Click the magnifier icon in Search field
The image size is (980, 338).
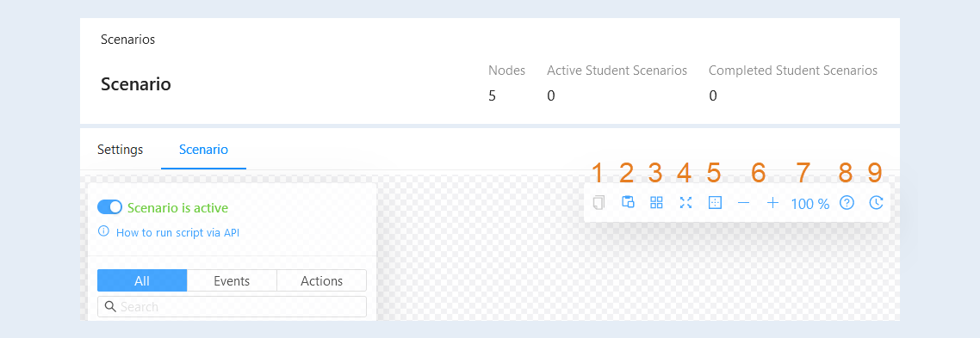[110, 307]
